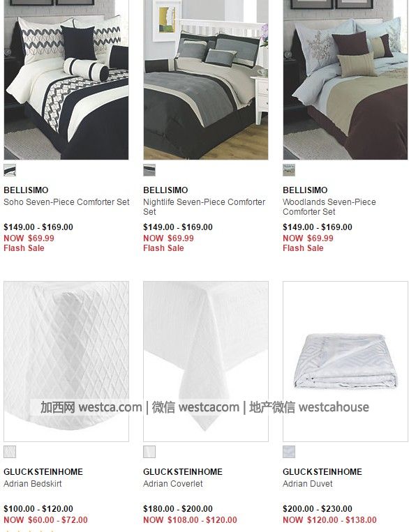Choose the Adrian Bedskirt white swatch
Screen dimensions: 409x532
(x=10, y=452)
